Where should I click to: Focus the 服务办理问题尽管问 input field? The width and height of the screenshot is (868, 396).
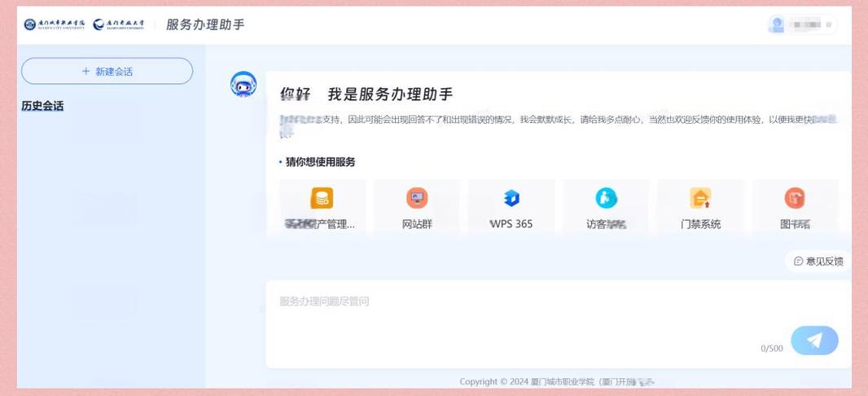coord(558,324)
